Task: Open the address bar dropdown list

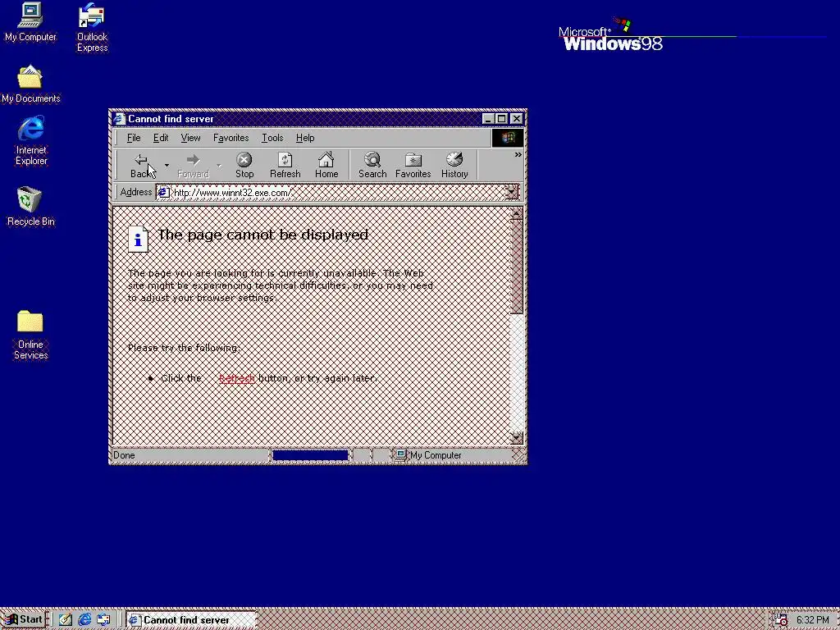Action: pyautogui.click(x=512, y=192)
